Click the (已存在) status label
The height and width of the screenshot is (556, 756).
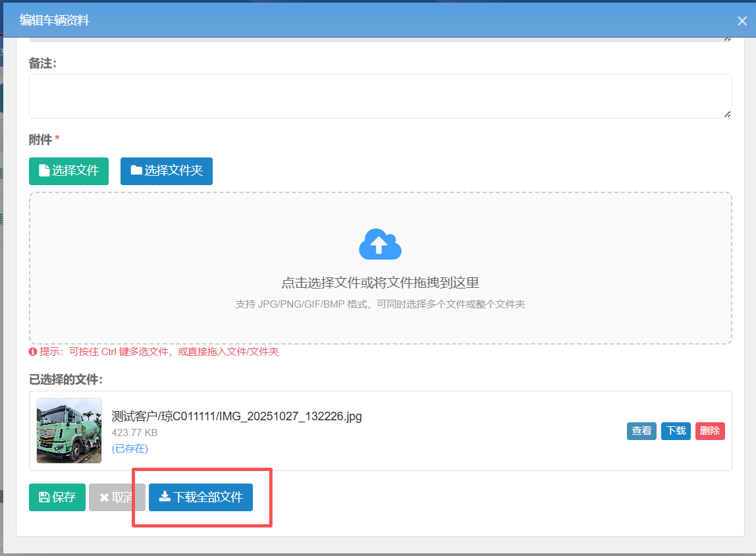pos(130,449)
